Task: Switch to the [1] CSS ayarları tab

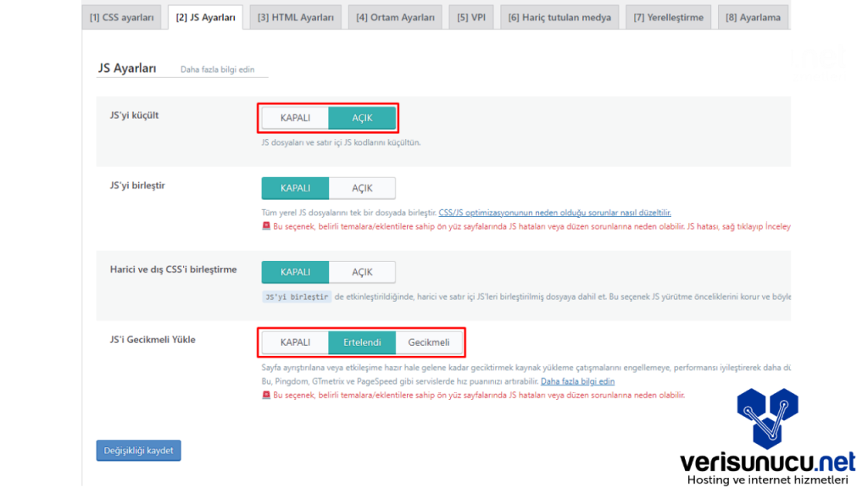Action: 122,17
